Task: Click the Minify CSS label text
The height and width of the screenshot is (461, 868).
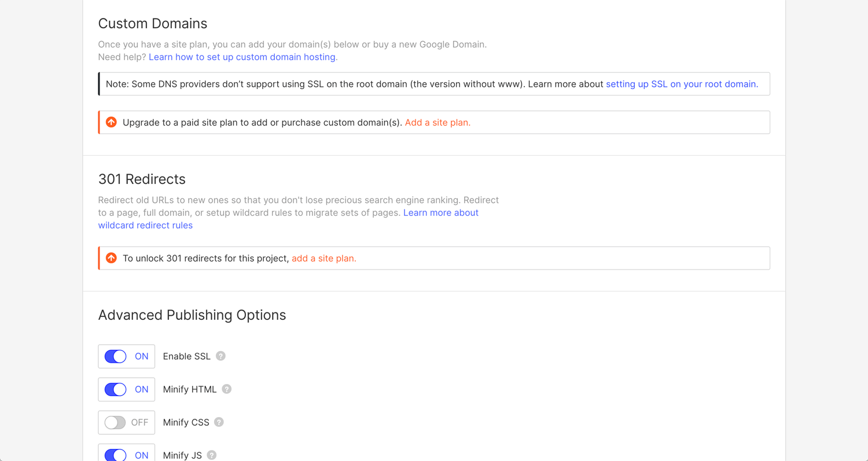Action: pyautogui.click(x=186, y=422)
